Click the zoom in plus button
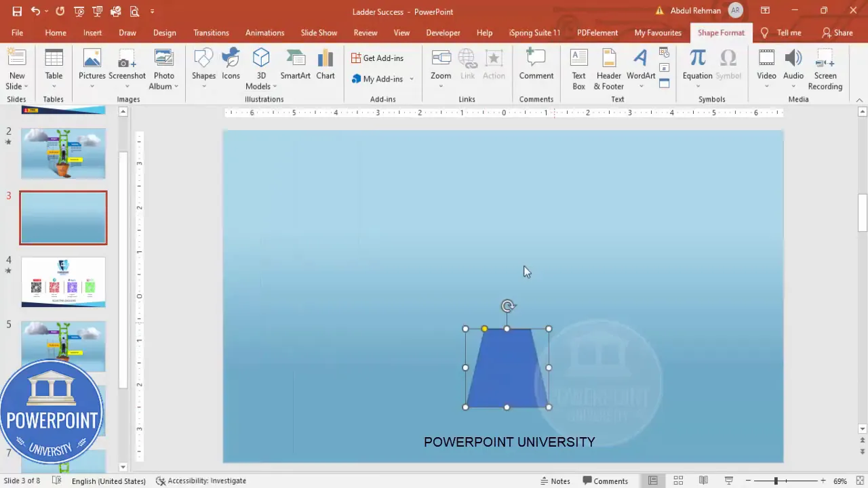Screen dimensions: 868x488 [823, 481]
